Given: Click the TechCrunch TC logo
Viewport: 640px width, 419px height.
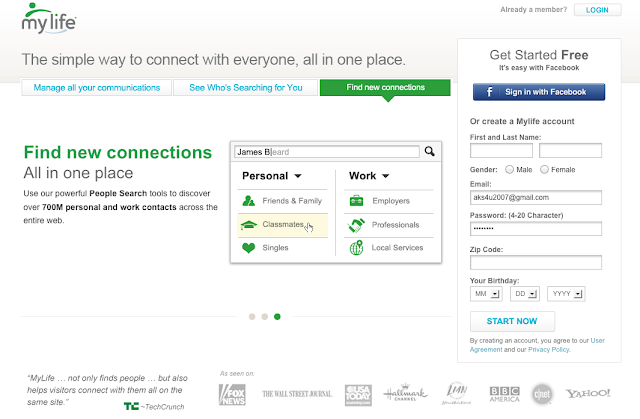Looking at the screenshot, I should pyautogui.click(x=131, y=406).
